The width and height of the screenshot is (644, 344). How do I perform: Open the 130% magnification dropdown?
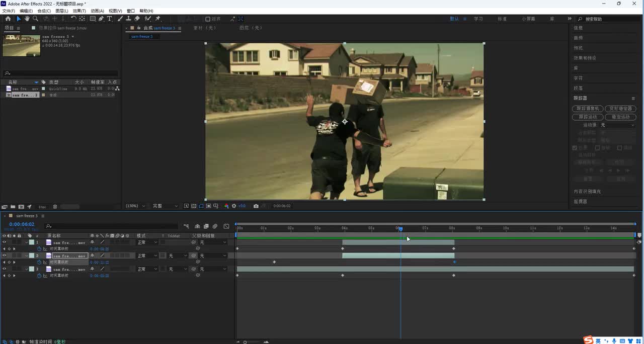tap(135, 206)
